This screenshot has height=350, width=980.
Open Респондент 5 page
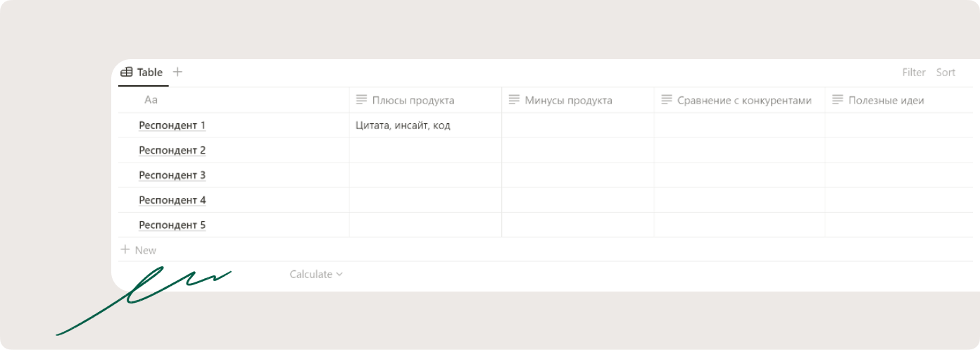coord(172,225)
